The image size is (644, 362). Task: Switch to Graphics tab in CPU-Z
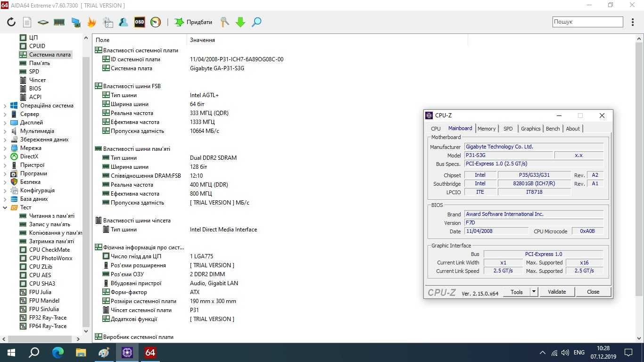530,129
